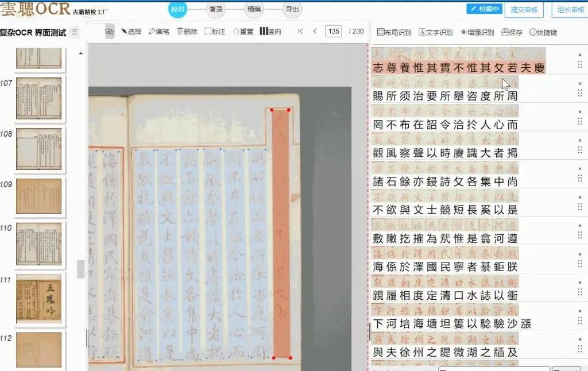The width and height of the screenshot is (588, 371).
Task: Open page thumbnail 107
Action: coord(38,98)
